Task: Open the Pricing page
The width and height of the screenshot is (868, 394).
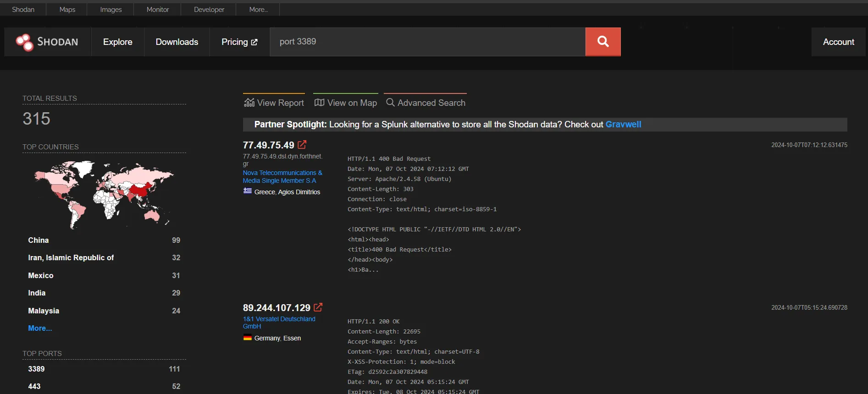Action: click(x=239, y=42)
